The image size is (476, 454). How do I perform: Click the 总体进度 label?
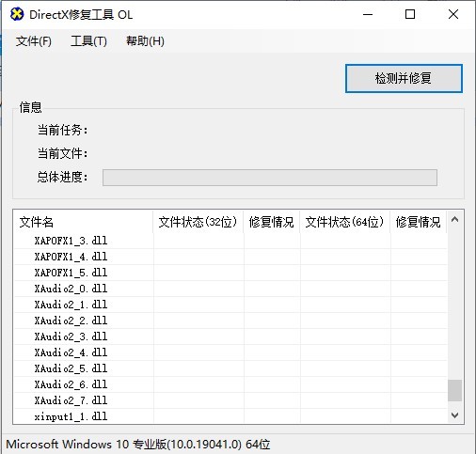(x=62, y=177)
